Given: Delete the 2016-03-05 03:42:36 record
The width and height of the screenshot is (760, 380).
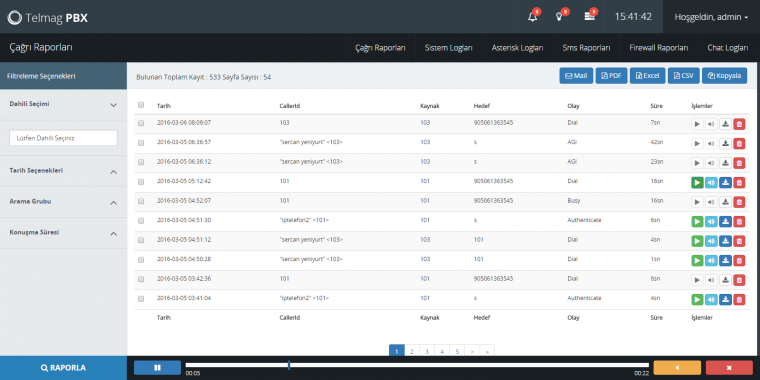Looking at the screenshot, I should [739, 280].
